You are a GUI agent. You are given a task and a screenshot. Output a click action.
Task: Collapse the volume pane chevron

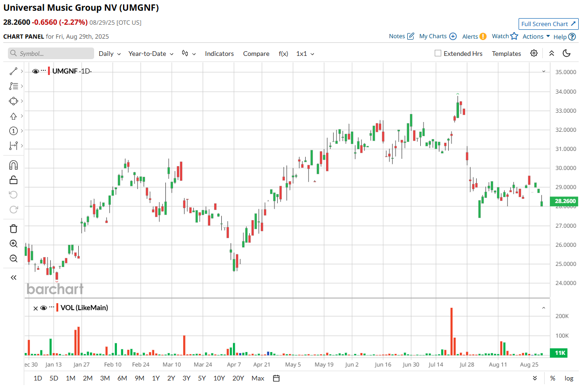(543, 308)
